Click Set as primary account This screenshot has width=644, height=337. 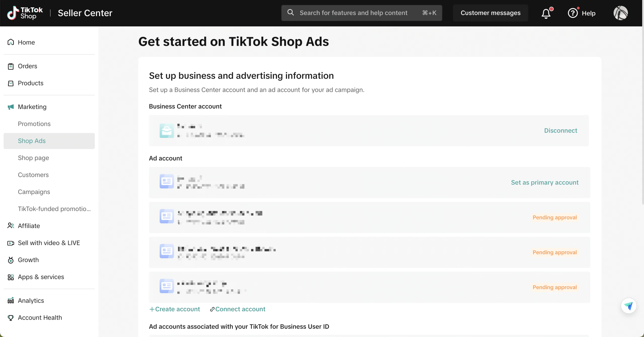pos(545,182)
